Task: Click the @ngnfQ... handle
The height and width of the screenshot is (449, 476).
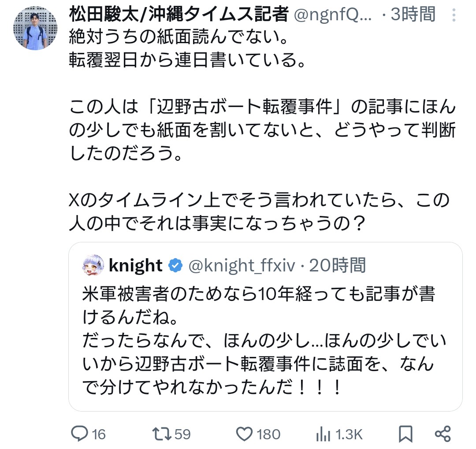Action: pyautogui.click(x=333, y=15)
